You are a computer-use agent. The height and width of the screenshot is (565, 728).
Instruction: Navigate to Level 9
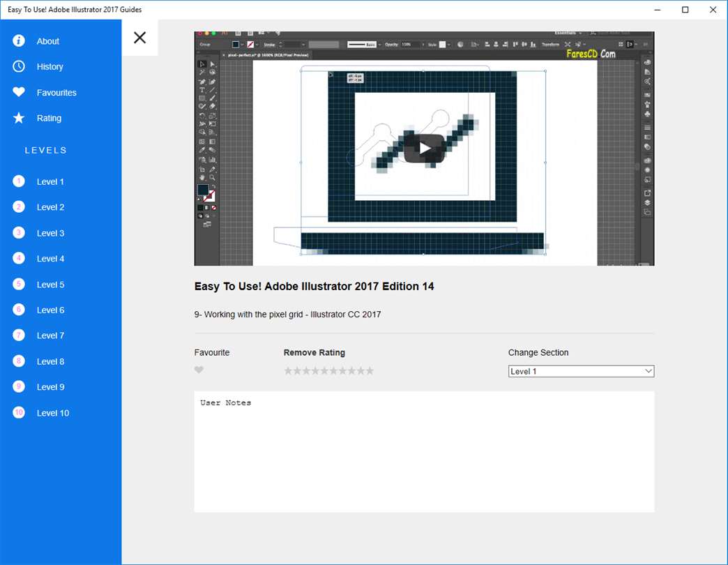(x=50, y=386)
